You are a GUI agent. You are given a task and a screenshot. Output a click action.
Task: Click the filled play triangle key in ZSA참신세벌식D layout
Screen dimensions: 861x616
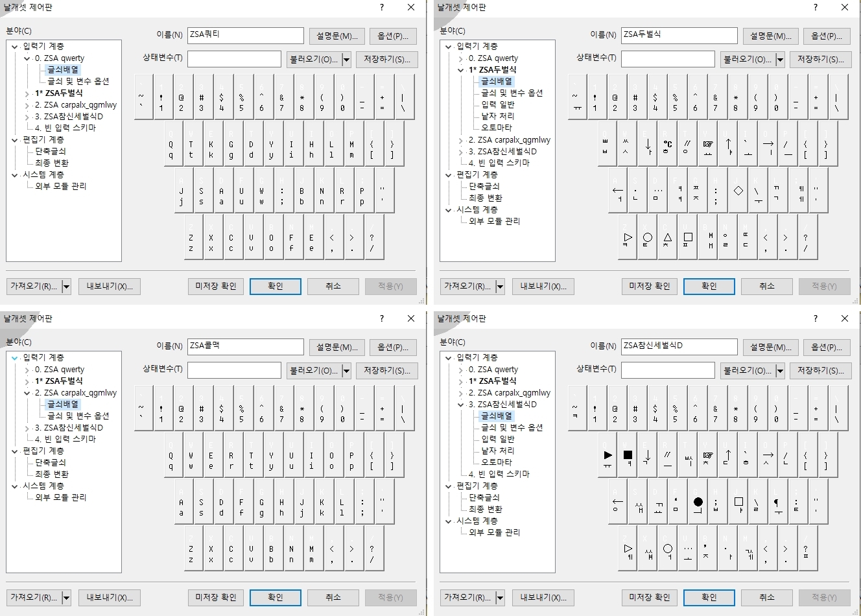607,456
